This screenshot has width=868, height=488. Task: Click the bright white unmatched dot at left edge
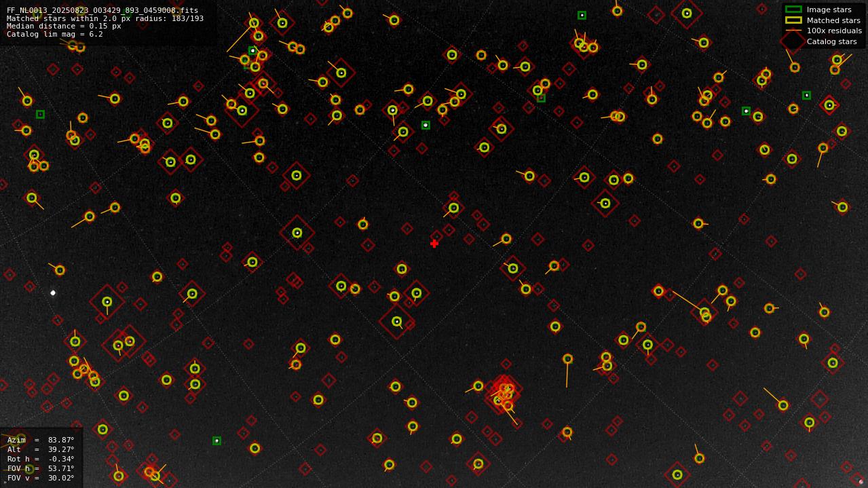pos(53,293)
